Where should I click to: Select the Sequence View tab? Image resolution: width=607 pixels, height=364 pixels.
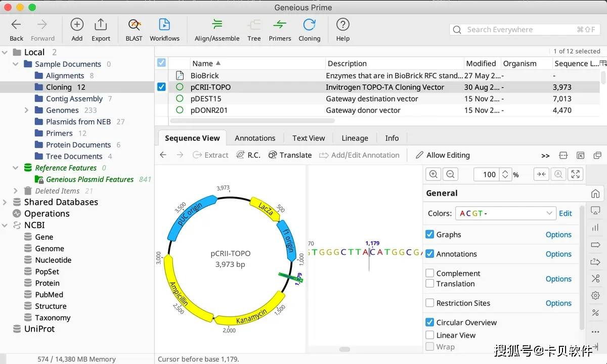tap(192, 138)
